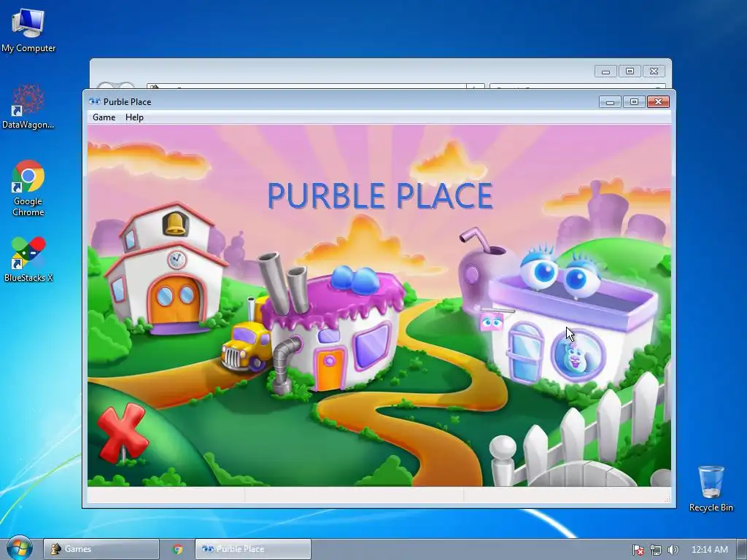Switch to the Games taskbar button
747x560 pixels.
pyautogui.click(x=101, y=549)
